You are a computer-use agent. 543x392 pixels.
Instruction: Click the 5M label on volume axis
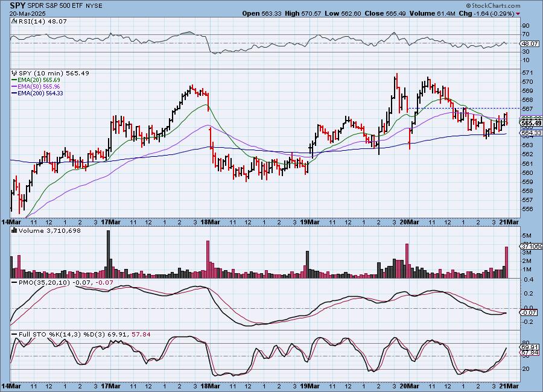point(526,235)
